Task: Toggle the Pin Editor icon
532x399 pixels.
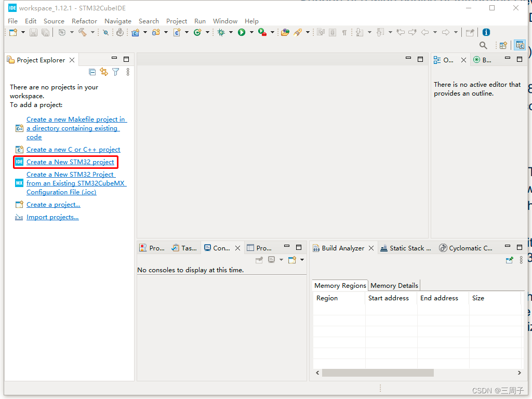Action: coord(470,33)
